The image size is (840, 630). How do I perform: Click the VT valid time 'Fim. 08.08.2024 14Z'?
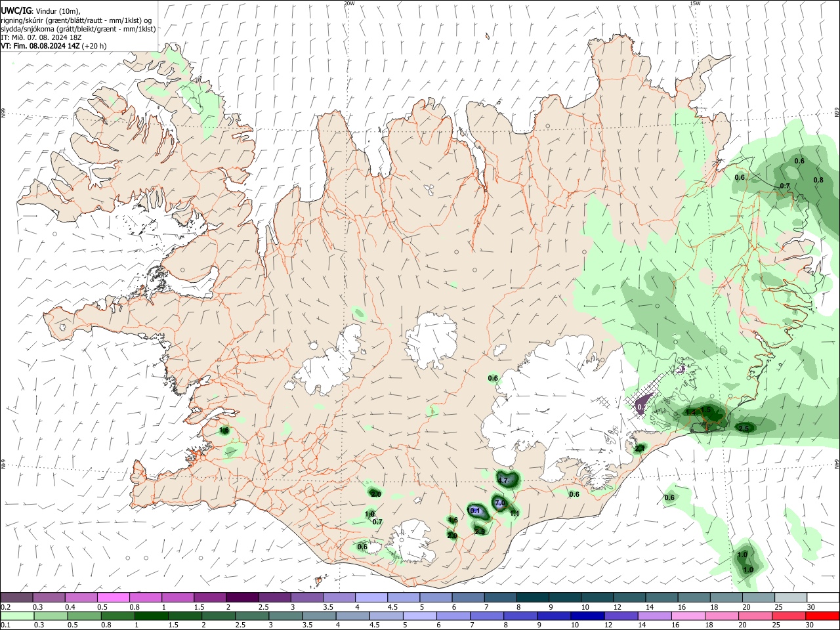(x=47, y=46)
